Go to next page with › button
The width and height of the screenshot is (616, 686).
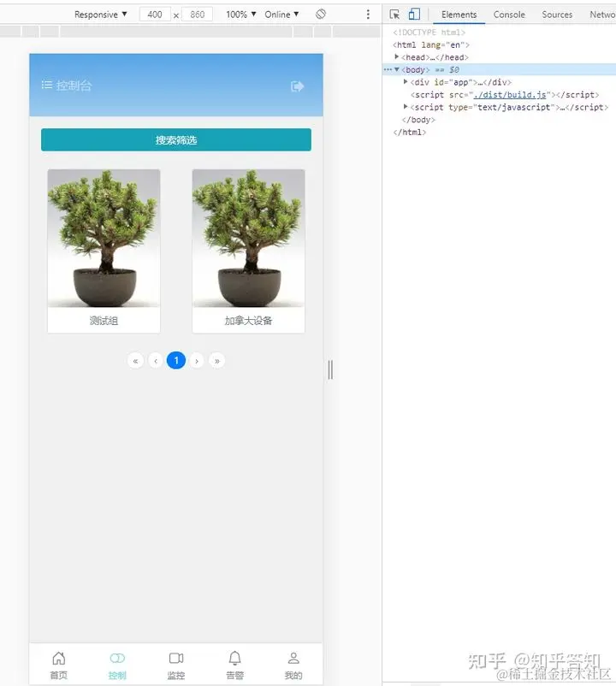coord(197,361)
